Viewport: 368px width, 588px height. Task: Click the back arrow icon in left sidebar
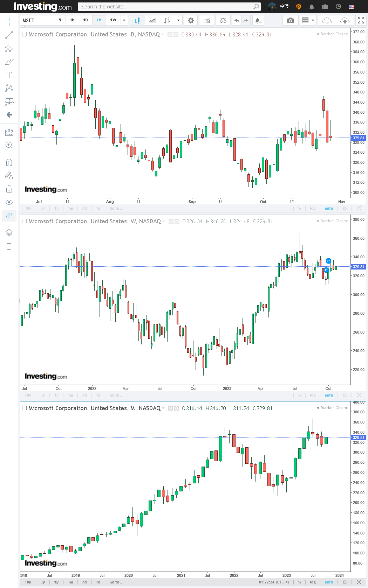[x=9, y=115]
